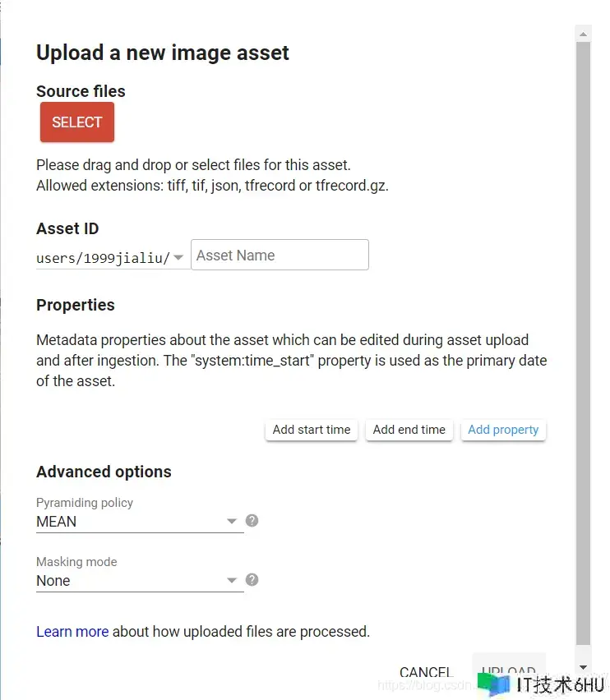Click the Asset Name input field
610x700 pixels.
click(x=280, y=256)
